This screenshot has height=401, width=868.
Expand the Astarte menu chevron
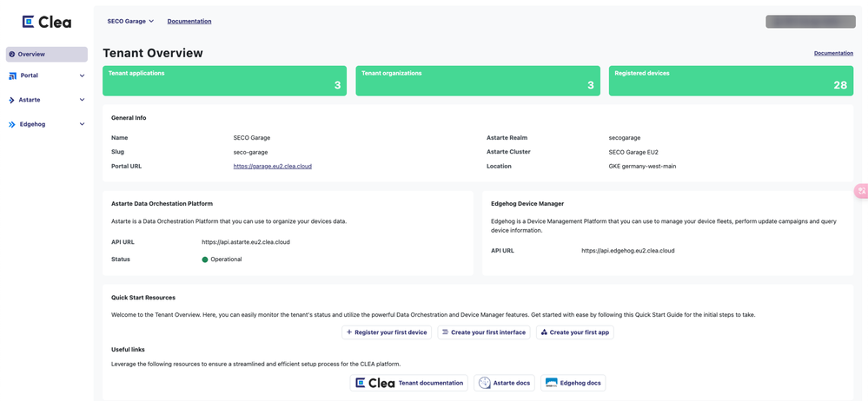pyautogui.click(x=82, y=100)
